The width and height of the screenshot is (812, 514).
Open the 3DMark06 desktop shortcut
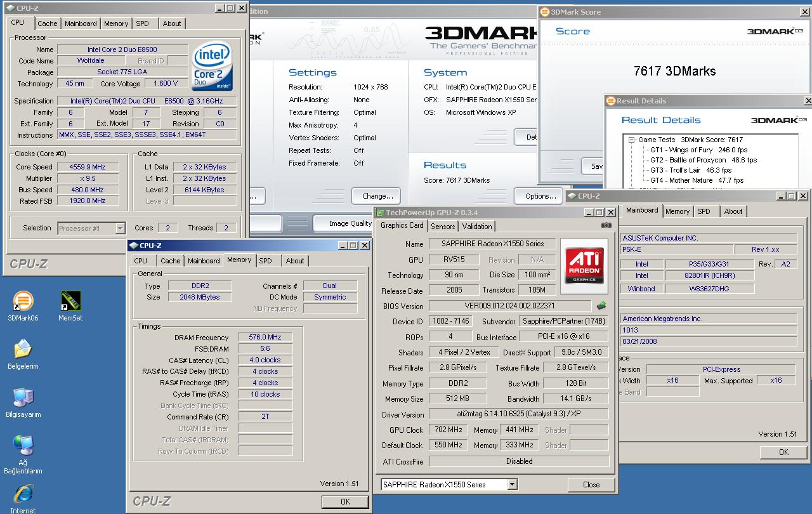[23, 306]
